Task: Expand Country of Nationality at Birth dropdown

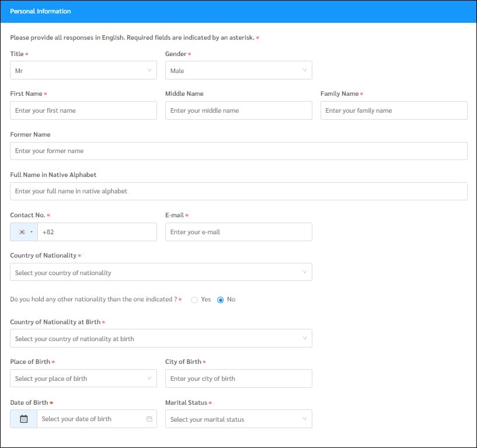Action: pos(161,338)
